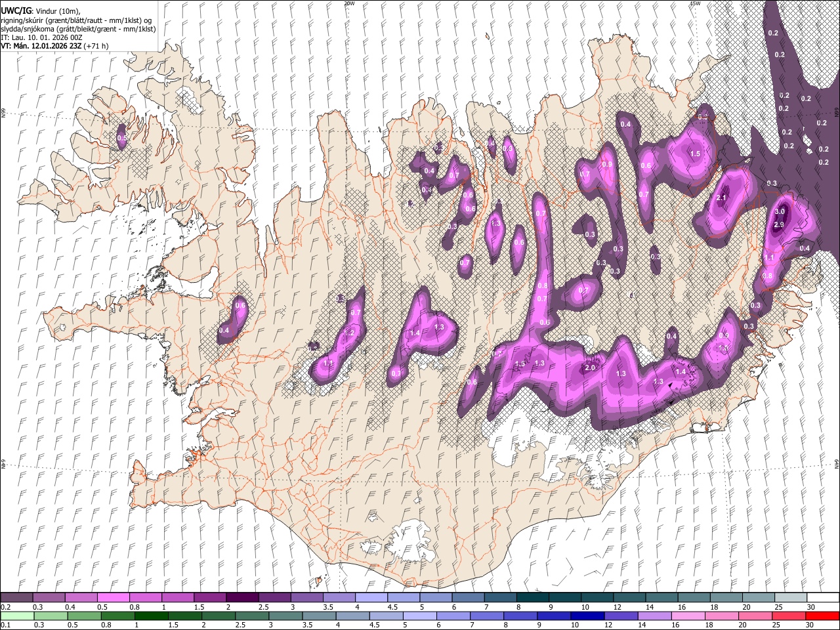Click the pale green 0.1 swatch in the bottom legend row

(x=17, y=616)
